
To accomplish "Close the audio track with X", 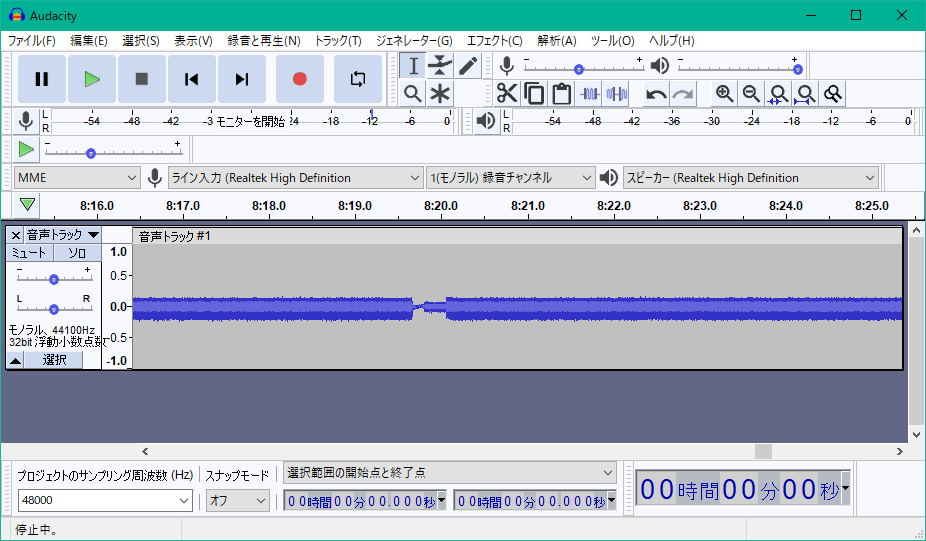I will click(16, 235).
